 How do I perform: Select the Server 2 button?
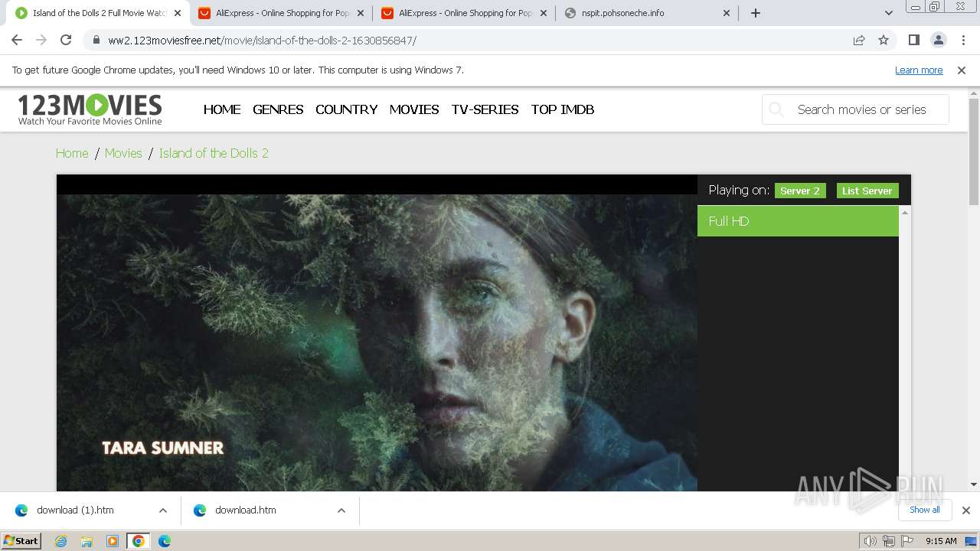[x=800, y=191]
